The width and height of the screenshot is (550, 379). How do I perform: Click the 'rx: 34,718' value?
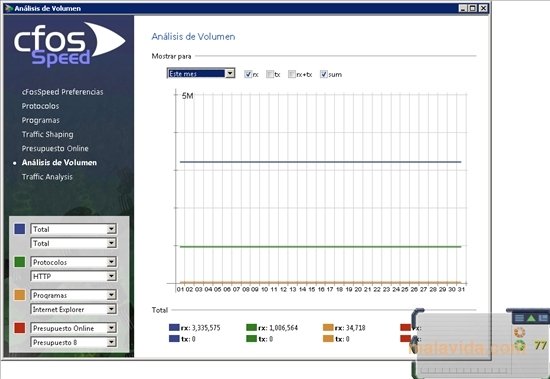[x=350, y=328]
